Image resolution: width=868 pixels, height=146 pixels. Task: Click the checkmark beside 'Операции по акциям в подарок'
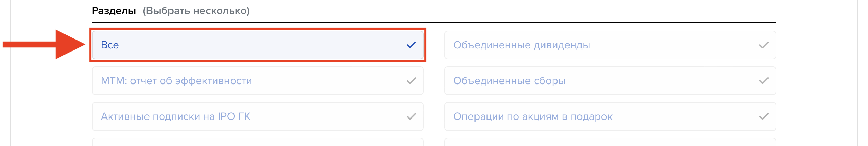(x=763, y=116)
